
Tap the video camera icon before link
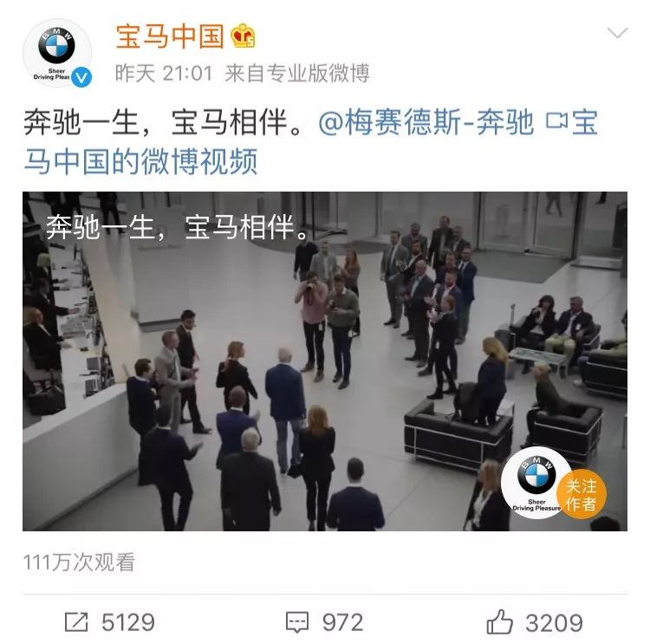(x=556, y=121)
